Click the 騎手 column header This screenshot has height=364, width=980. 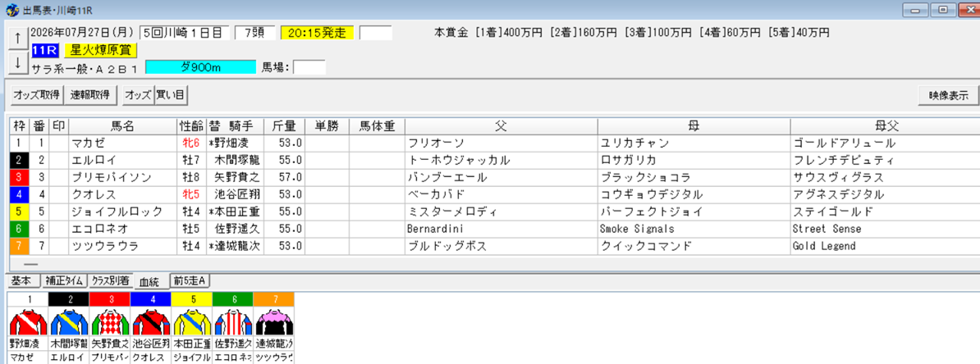[x=235, y=126]
